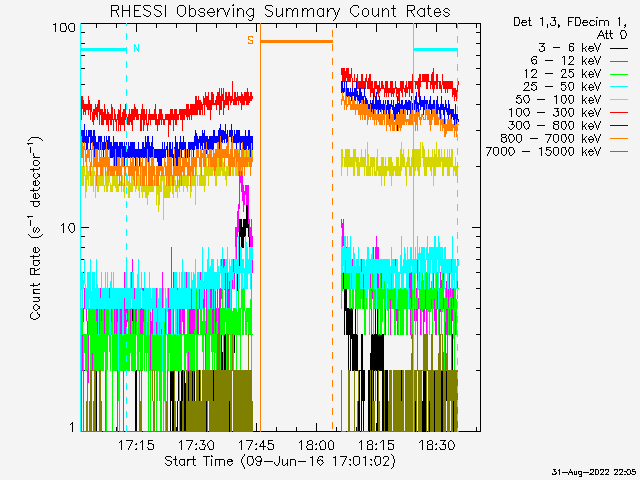The image size is (640, 480).
Task: Click the 'Att 0' attenuator label
Action: coord(612,35)
